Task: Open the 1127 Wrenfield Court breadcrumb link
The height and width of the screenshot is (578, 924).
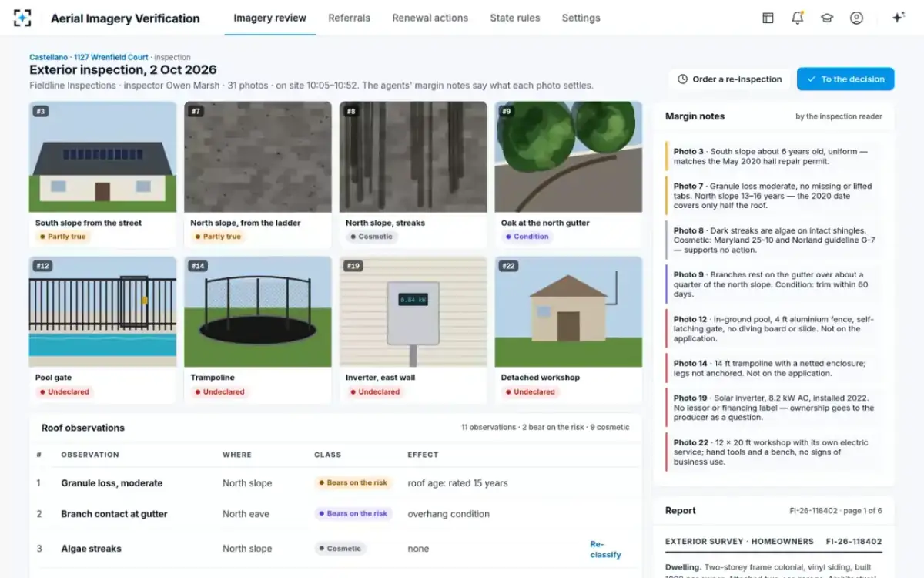Action: (x=111, y=57)
